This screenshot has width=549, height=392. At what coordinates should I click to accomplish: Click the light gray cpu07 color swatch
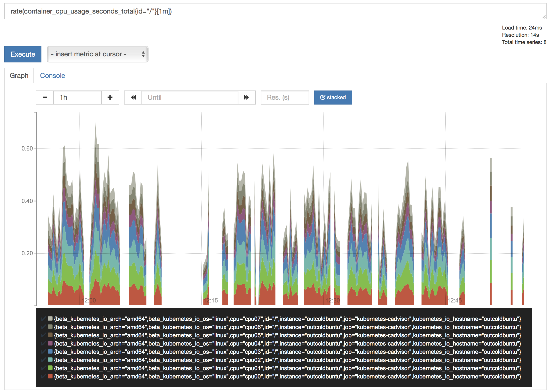pyautogui.click(x=50, y=318)
